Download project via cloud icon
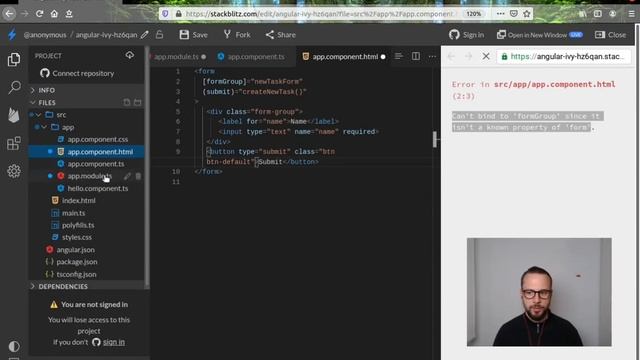 (130, 55)
